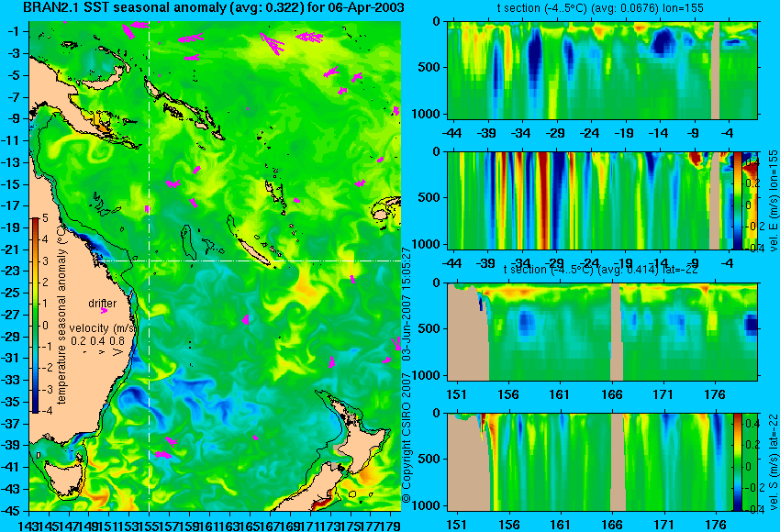This screenshot has width=780, height=532.
Task: Click the lat=-22 temperature section panel
Action: point(602,332)
